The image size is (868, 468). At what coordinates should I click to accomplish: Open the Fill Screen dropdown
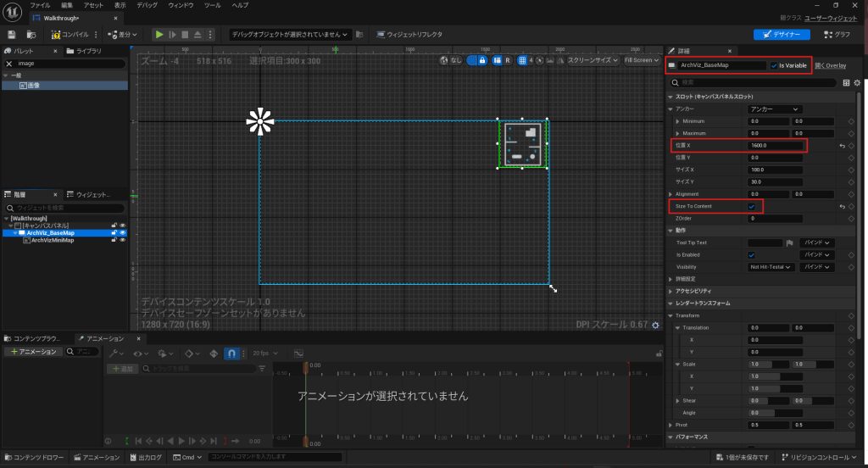[x=640, y=61]
